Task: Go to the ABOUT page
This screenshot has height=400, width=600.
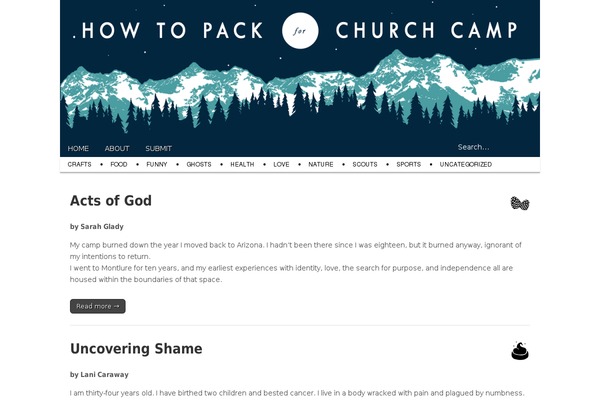Action: pyautogui.click(x=117, y=148)
